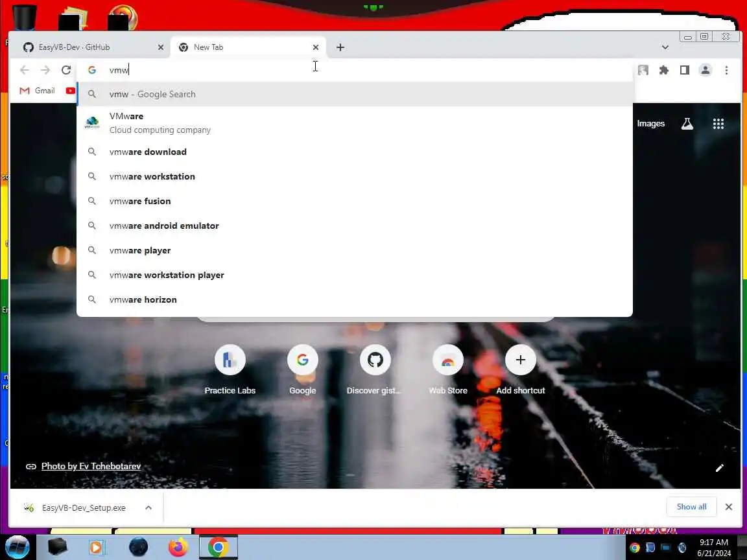Expand EasyVB-Dev_Setup.exe download options arrow
The width and height of the screenshot is (747, 560).
point(148,507)
